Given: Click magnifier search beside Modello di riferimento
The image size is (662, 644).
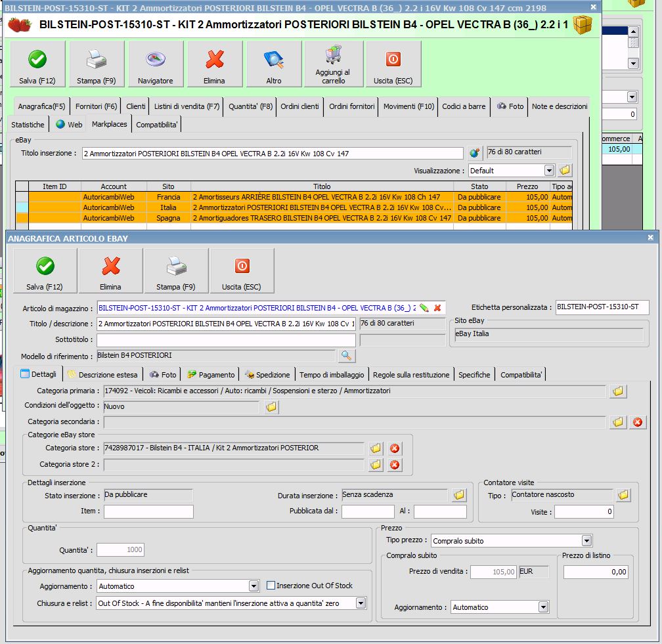Looking at the screenshot, I should [346, 356].
